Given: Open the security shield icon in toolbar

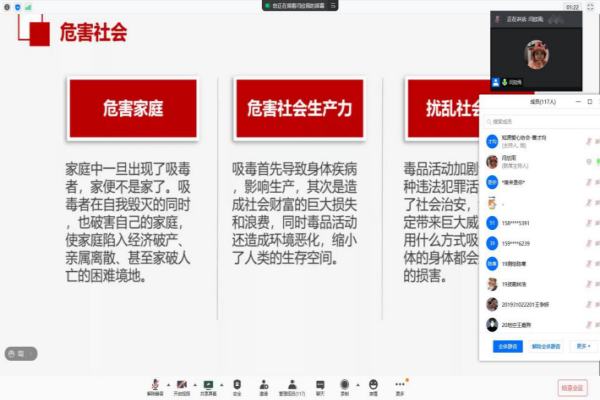Looking at the screenshot, I should [x=237, y=384].
